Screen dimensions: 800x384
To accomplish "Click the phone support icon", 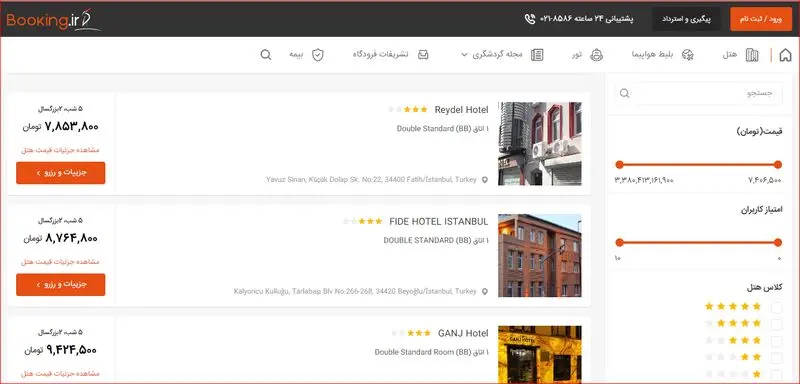I will [x=530, y=19].
